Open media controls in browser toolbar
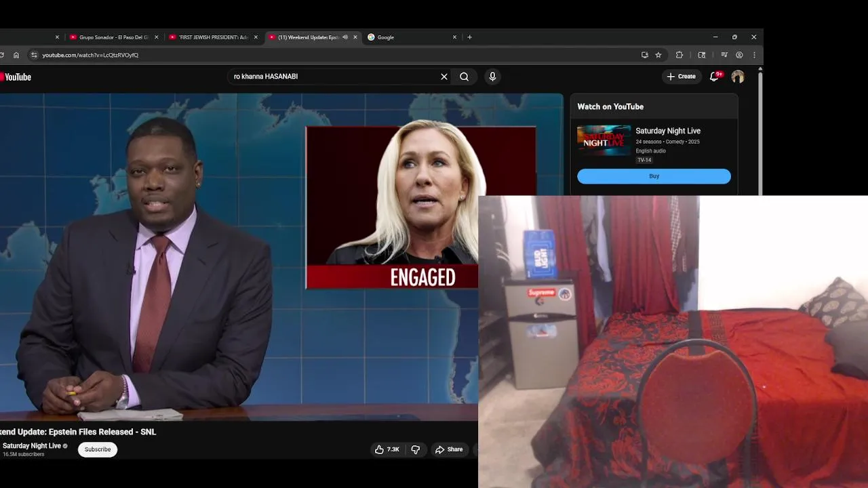Viewport: 868px width, 488px height. (x=724, y=55)
